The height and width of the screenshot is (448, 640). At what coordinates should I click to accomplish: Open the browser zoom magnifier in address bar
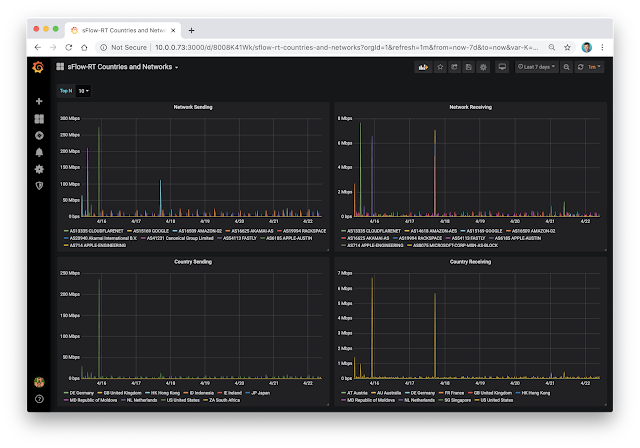tap(552, 47)
